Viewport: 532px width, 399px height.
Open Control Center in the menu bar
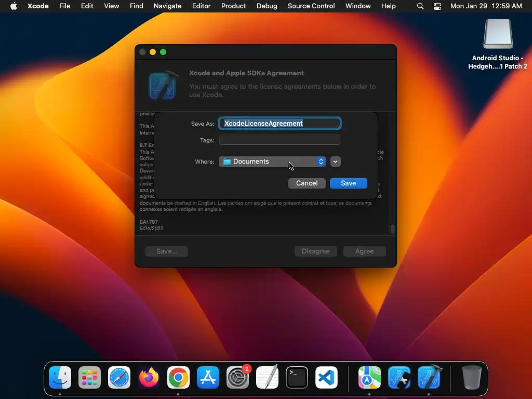(437, 6)
